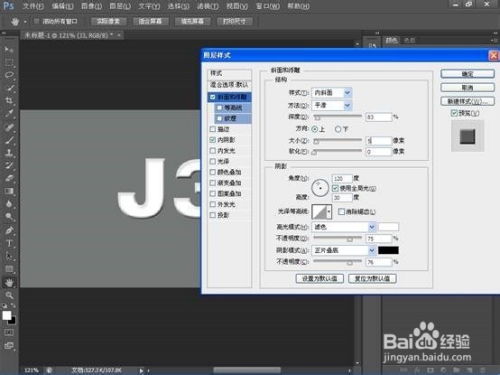Enable the 消除锯齿 checkbox
The height and width of the screenshot is (375, 500).
341,212
